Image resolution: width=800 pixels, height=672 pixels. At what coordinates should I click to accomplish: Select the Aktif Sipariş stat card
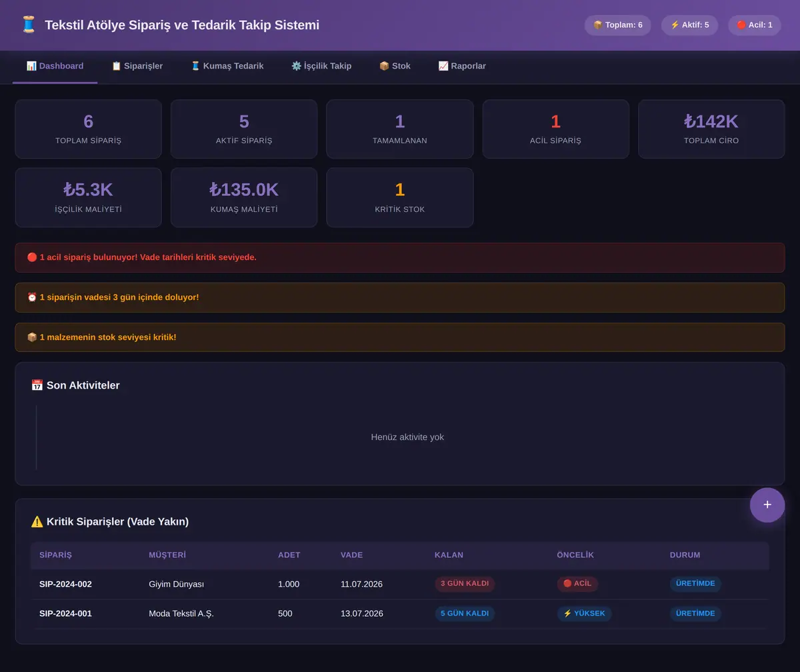[x=244, y=129]
